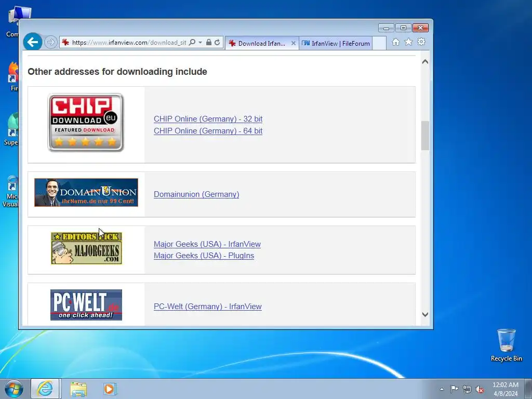The width and height of the screenshot is (532, 399).
Task: Click the URL address field
Action: pos(129,43)
